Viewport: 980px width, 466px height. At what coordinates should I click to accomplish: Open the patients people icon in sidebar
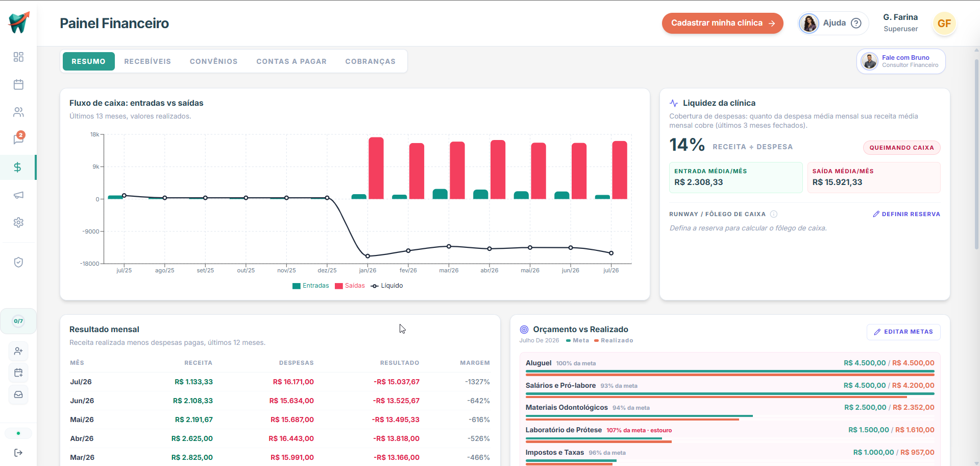(x=18, y=112)
